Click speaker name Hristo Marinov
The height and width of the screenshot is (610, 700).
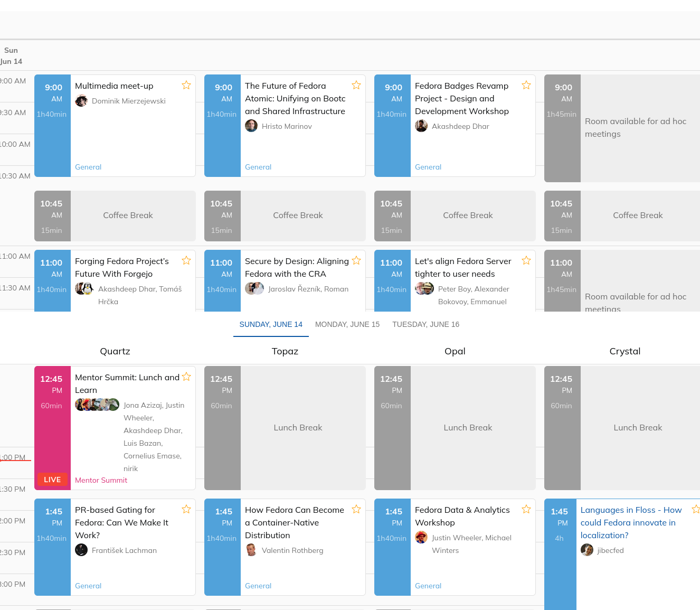point(287,126)
